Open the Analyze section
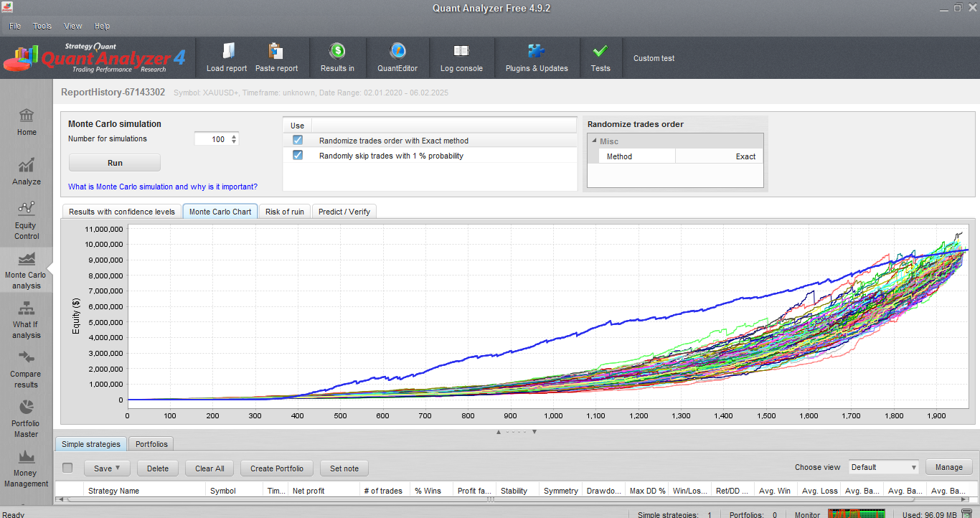Screen dimensions: 980x518 click(27, 172)
